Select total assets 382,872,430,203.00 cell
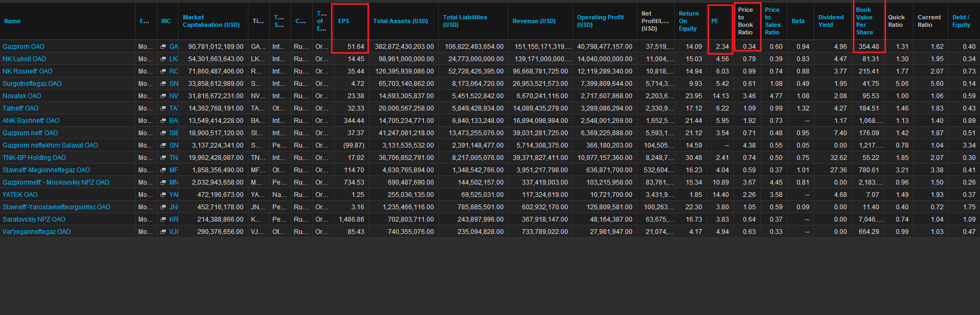The width and height of the screenshot is (980, 315). (404, 47)
